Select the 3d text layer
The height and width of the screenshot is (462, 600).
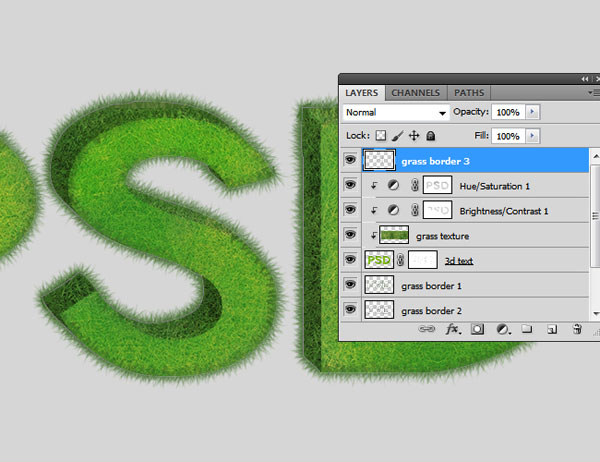pyautogui.click(x=462, y=260)
